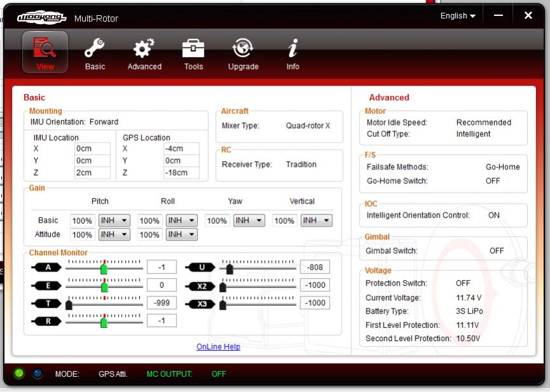Open the OnLine Help link
The height and width of the screenshot is (392, 550).
coord(218,347)
